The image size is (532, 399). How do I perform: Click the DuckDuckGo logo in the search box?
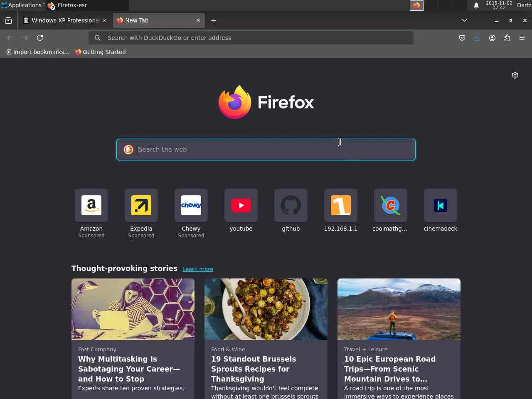tap(128, 150)
